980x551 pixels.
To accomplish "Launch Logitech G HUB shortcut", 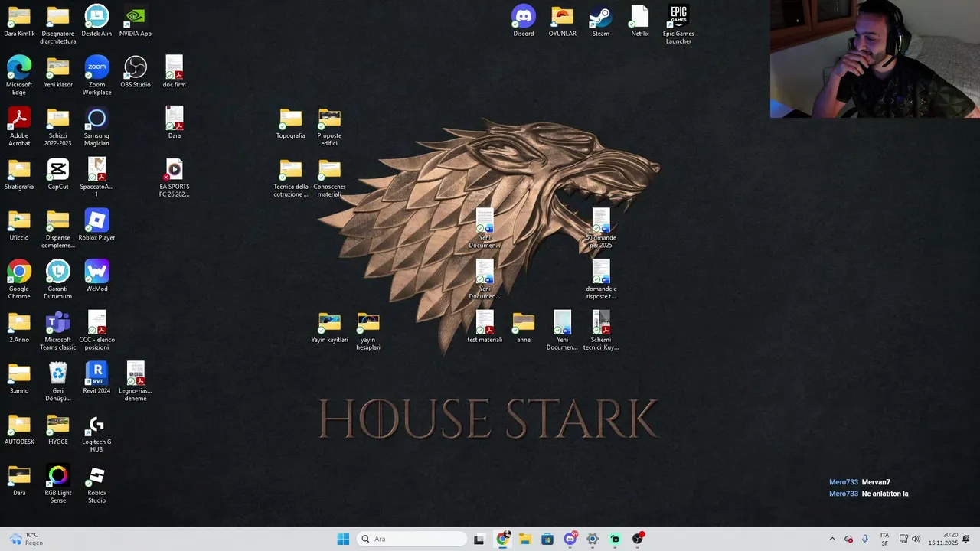I will (x=96, y=433).
